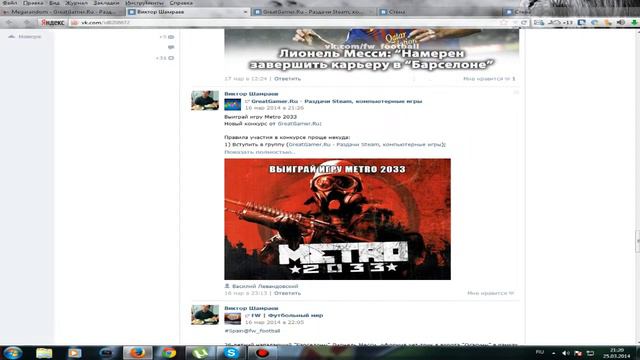Open uTorrent from the taskbar
Screen dimensions: 640x360
click(x=200, y=353)
